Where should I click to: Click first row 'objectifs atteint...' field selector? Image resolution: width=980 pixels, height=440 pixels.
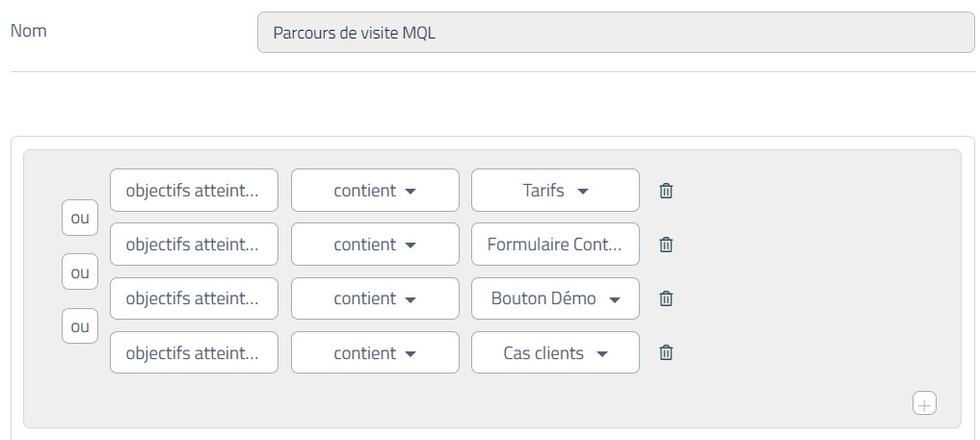pyautogui.click(x=194, y=191)
